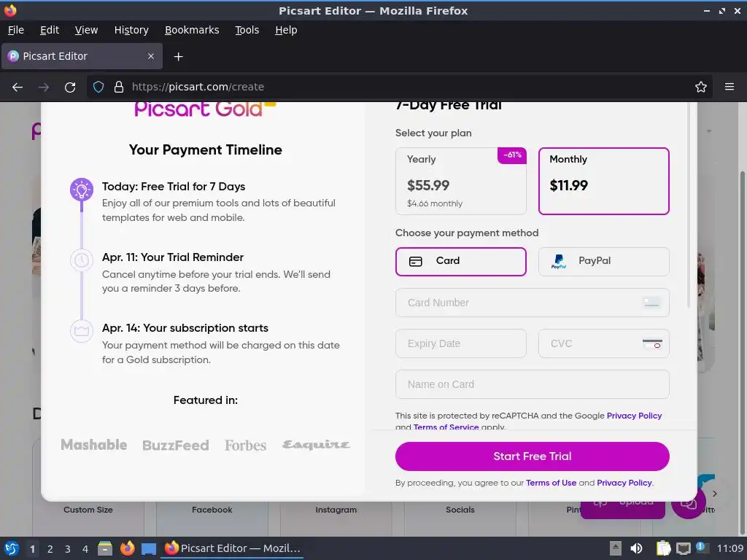This screenshot has width=747, height=560.
Task: Click the display monitor tray icon
Action: click(x=683, y=548)
